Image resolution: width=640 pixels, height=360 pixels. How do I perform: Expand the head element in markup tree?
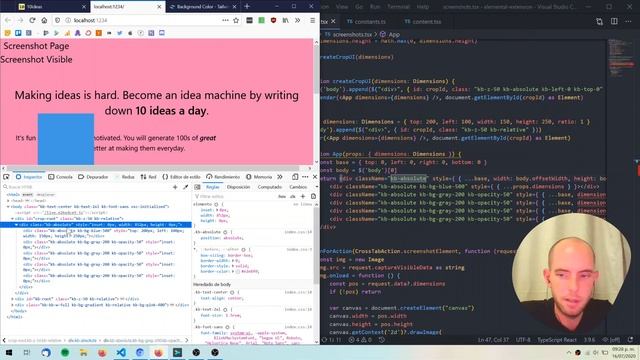8,200
